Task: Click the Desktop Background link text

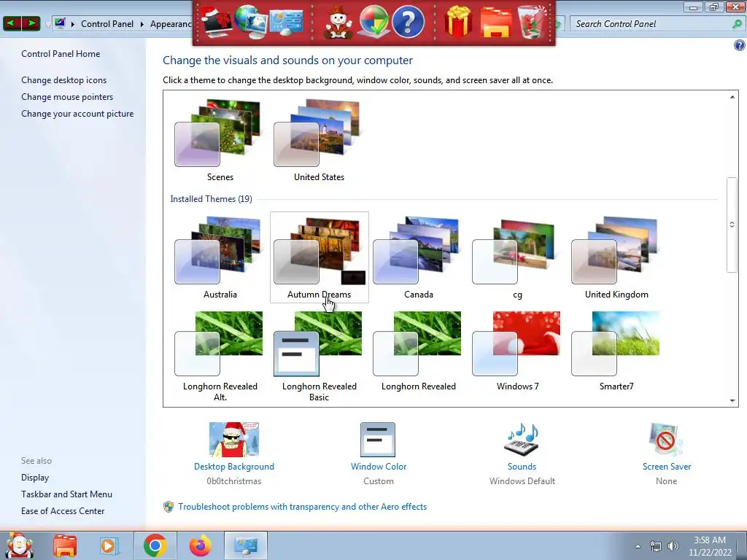Action: 234,466
